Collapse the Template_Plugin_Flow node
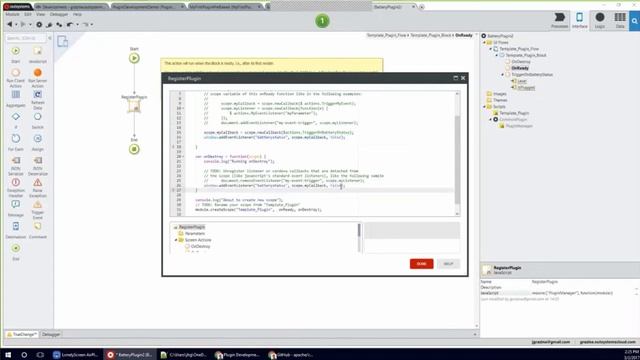 [x=491, y=49]
